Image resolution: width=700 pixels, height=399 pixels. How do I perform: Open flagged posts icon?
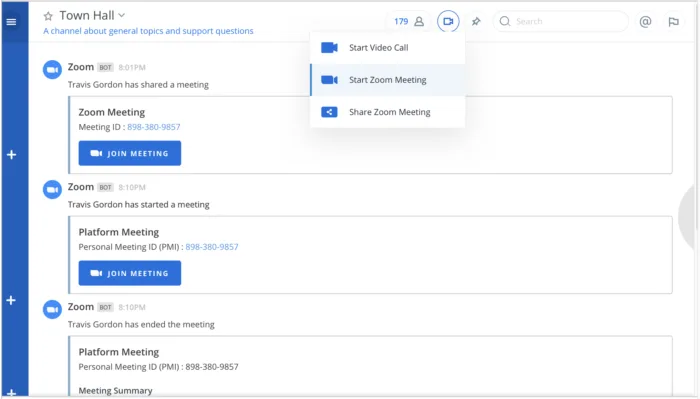click(674, 21)
